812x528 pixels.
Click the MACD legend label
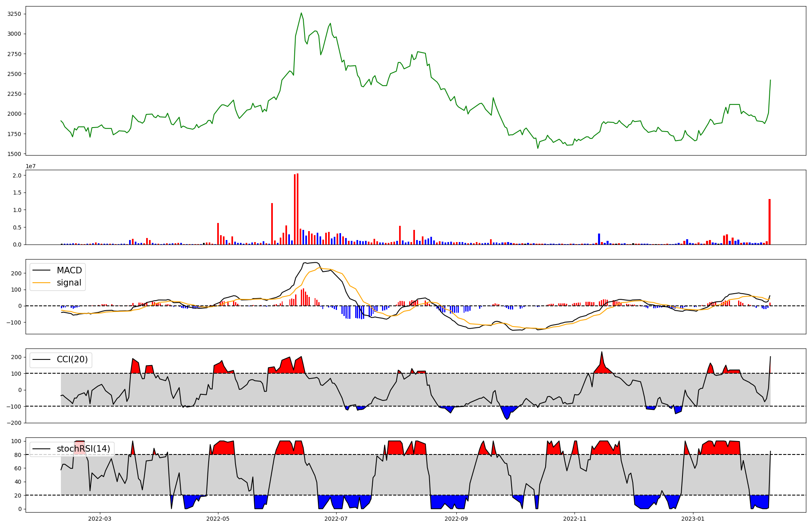click(x=69, y=270)
